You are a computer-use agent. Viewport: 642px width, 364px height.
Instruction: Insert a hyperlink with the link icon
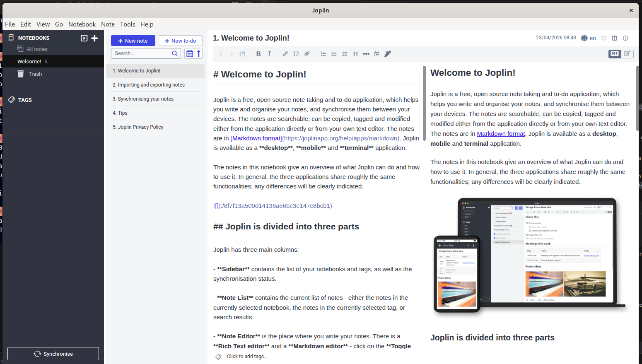285,54
